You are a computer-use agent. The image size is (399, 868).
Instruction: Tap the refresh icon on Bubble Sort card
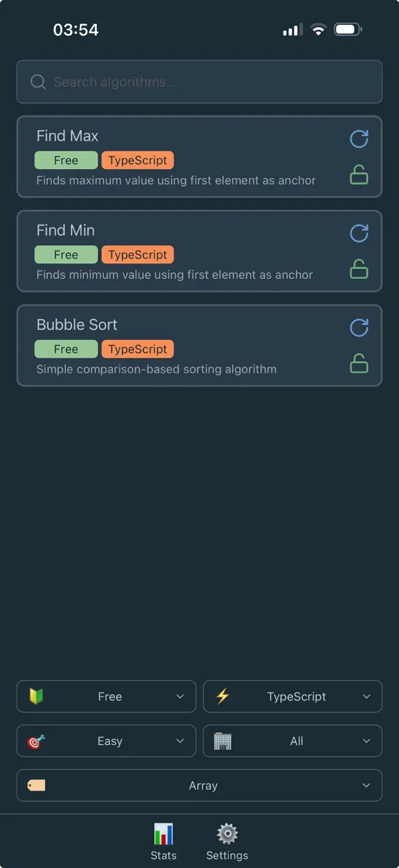359,328
